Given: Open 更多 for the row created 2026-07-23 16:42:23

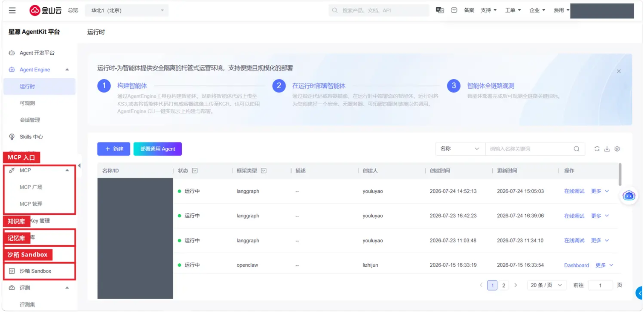Looking at the screenshot, I should coord(600,216).
